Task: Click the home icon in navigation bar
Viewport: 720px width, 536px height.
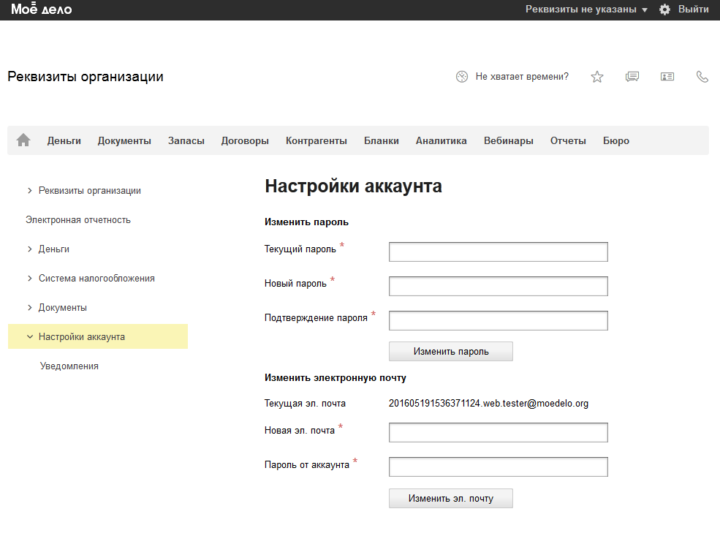Action: [x=24, y=141]
